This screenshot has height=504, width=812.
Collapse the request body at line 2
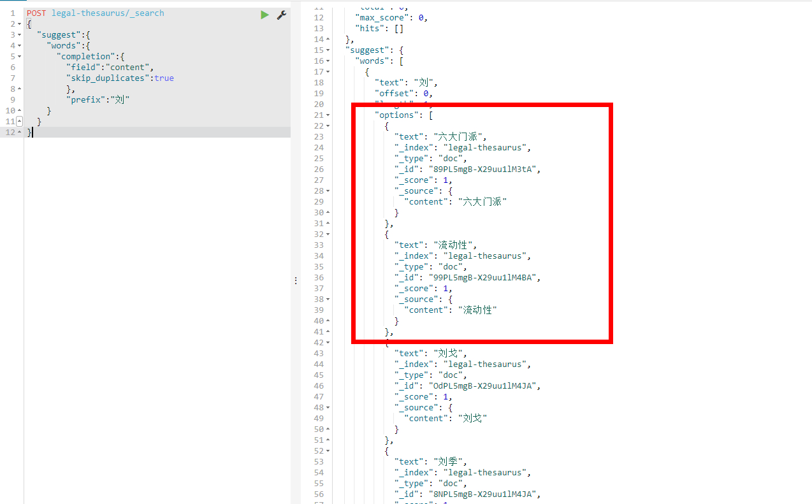(x=20, y=24)
